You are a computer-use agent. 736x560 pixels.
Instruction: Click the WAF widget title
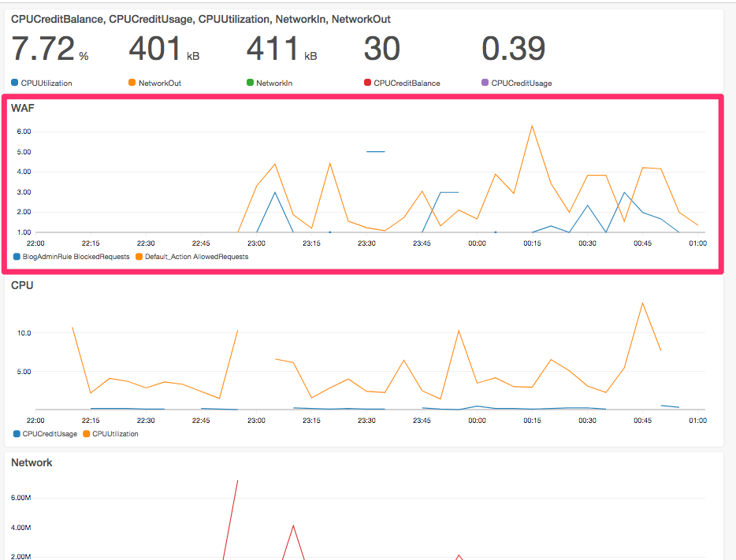[23, 109]
